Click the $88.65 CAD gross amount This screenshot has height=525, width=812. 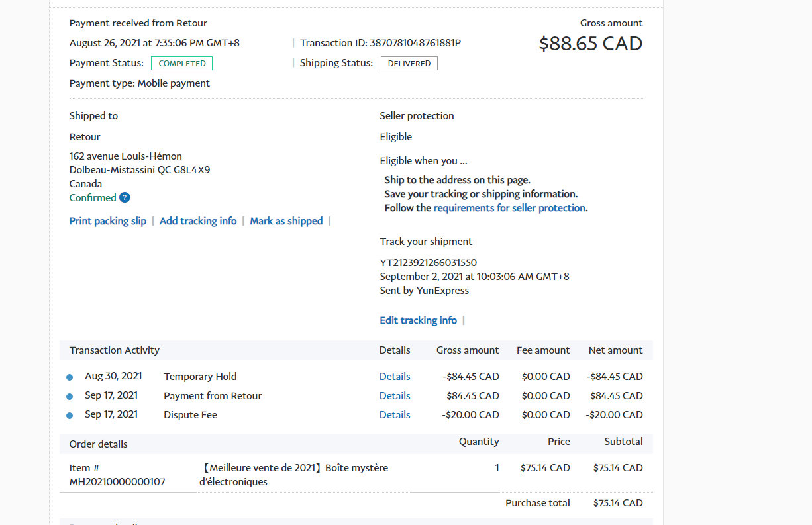point(590,44)
